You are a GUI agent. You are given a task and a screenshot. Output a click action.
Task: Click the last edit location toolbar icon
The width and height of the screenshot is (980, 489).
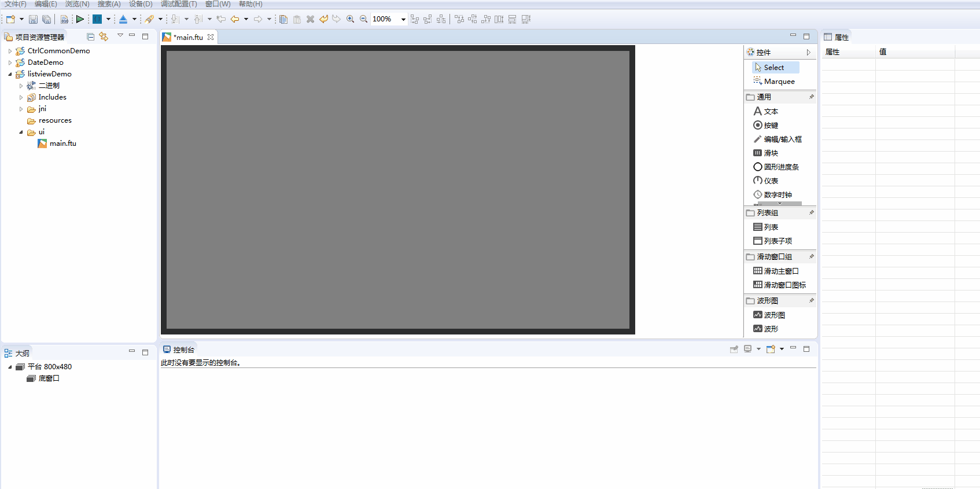221,19
